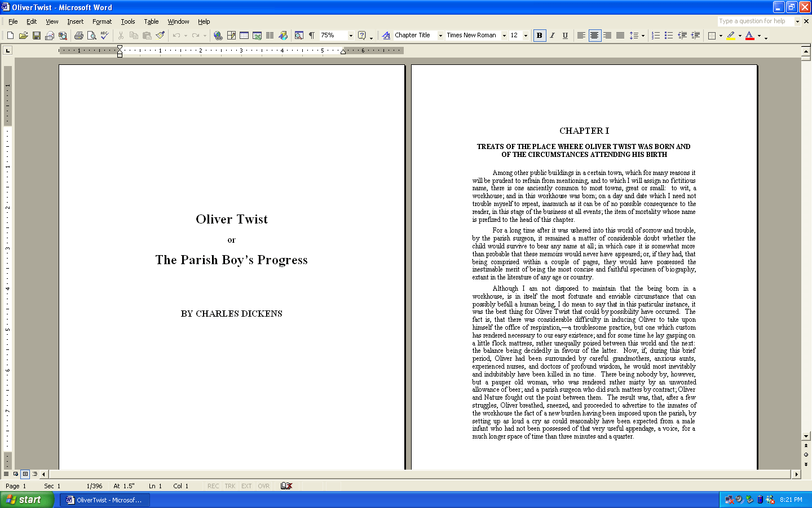This screenshot has width=812, height=508.
Task: Open the font size dropdown
Action: coord(526,36)
